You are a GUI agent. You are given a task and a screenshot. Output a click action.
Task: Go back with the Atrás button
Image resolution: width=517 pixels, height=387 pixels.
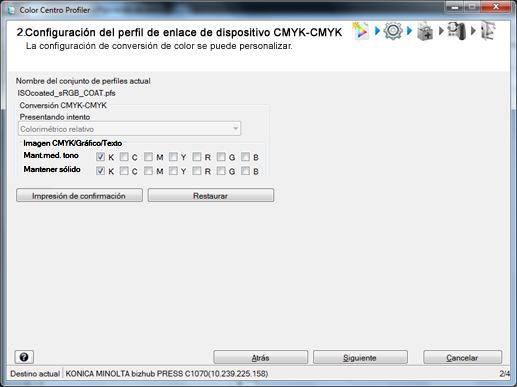pyautogui.click(x=261, y=357)
